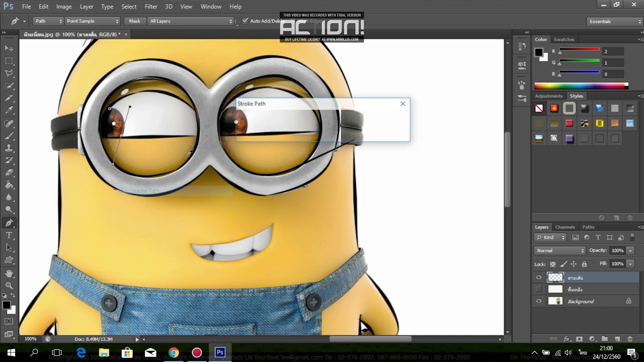Select the Paint Bucket tool
Viewport: 644px width, 362px height.
pos(9,186)
